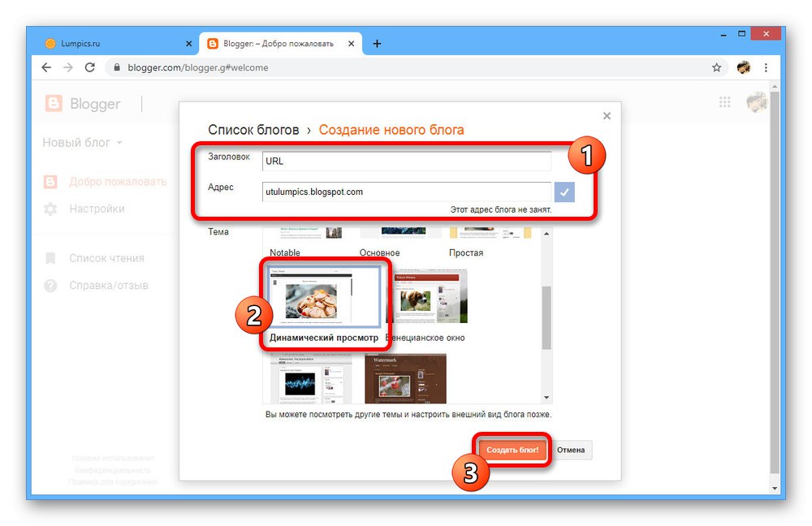Open Условия использования footer link
812x526 pixels.
113,458
